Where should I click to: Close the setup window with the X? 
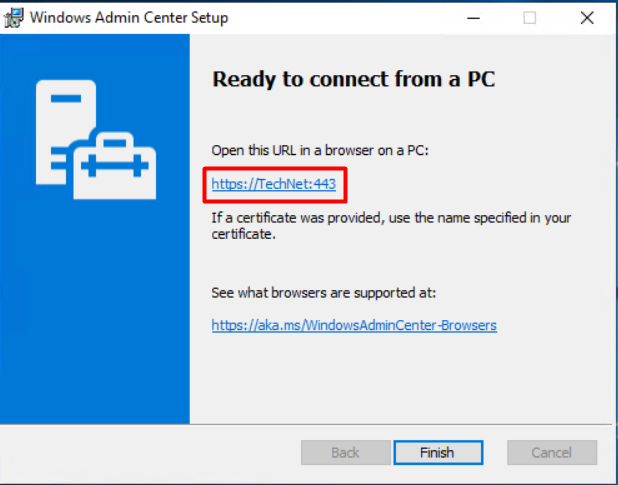587,18
